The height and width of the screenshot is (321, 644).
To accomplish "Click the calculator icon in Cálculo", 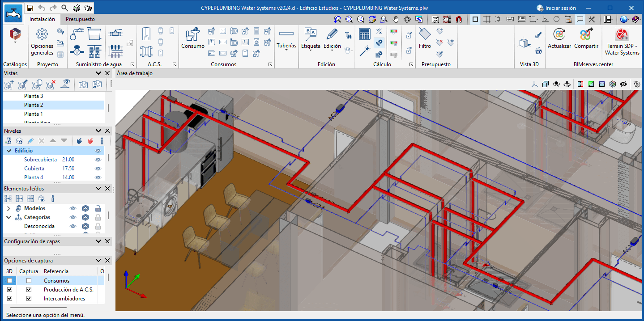I will tap(365, 34).
